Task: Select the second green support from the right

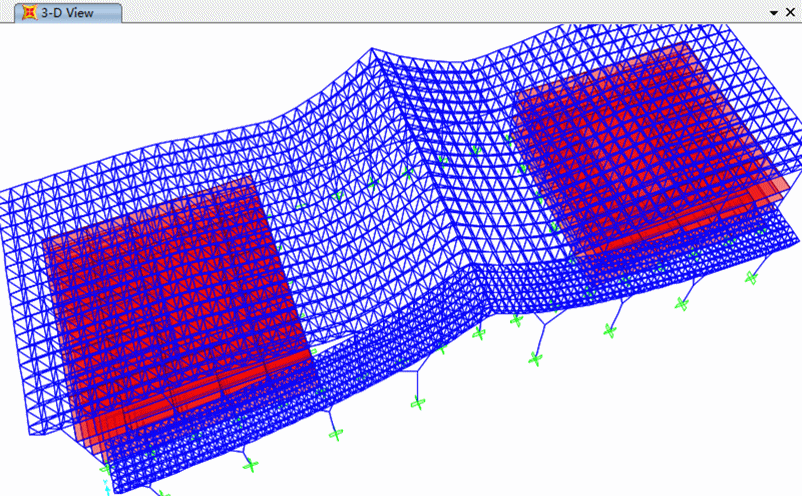Action: pyautogui.click(x=683, y=303)
